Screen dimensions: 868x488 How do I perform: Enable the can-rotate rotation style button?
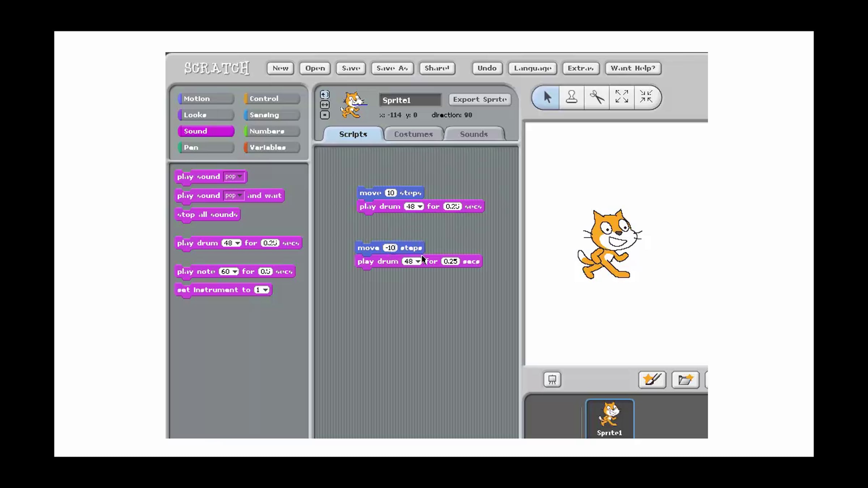pos(324,95)
